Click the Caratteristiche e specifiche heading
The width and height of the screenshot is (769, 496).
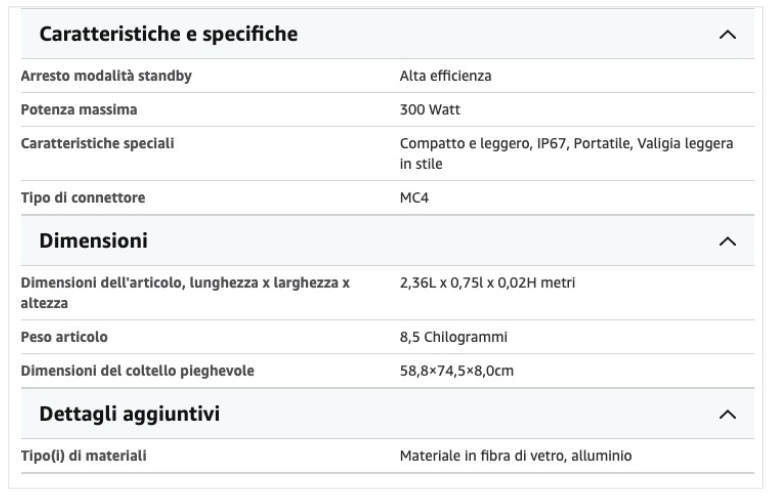[168, 34]
